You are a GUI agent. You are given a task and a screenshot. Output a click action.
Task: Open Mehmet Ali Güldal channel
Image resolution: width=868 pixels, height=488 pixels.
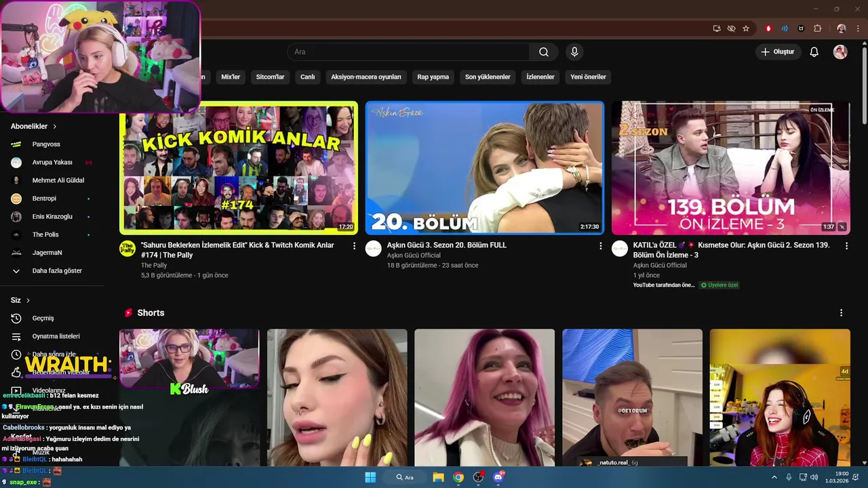pyautogui.click(x=58, y=181)
